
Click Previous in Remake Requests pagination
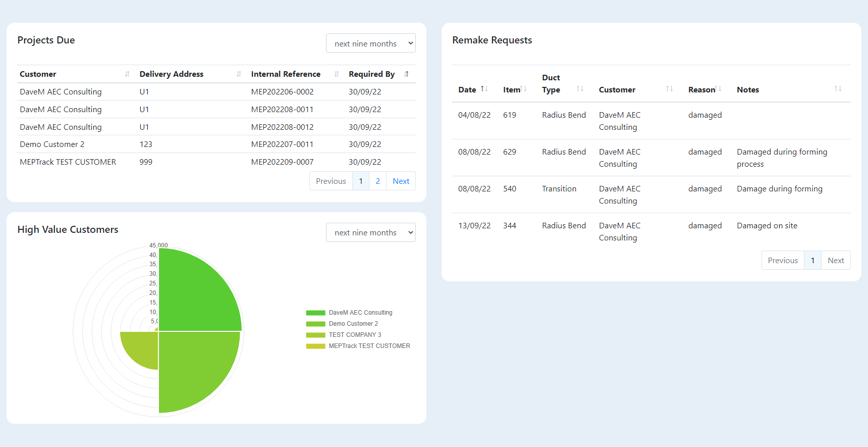coord(782,261)
